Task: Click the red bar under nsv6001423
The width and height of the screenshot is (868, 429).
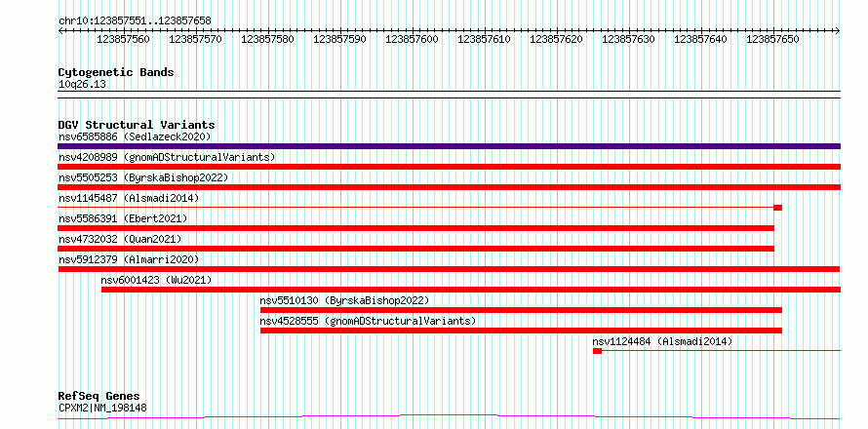Action: point(471,290)
